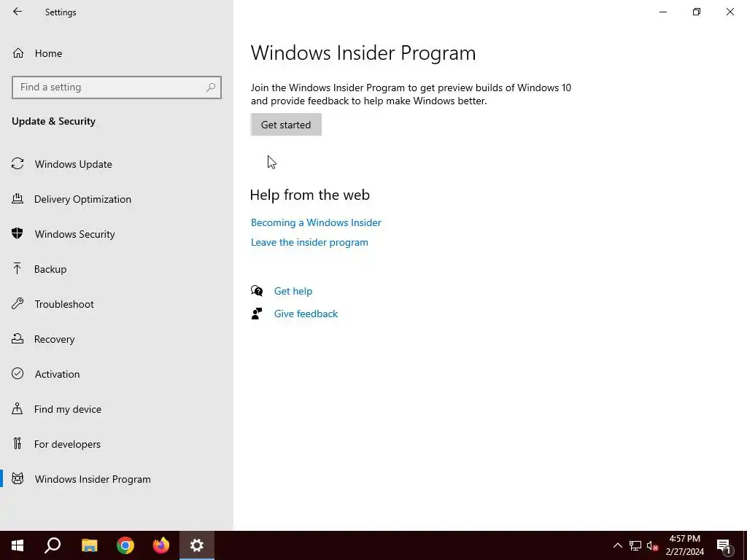Select the Windows Security shield icon
The width and height of the screenshot is (747, 560).
[x=18, y=233]
